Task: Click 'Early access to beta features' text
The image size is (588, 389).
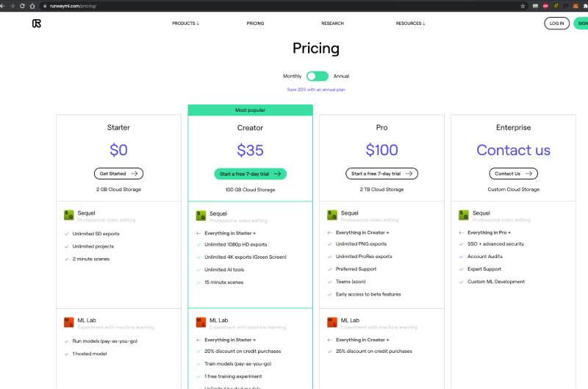Action: [368, 294]
